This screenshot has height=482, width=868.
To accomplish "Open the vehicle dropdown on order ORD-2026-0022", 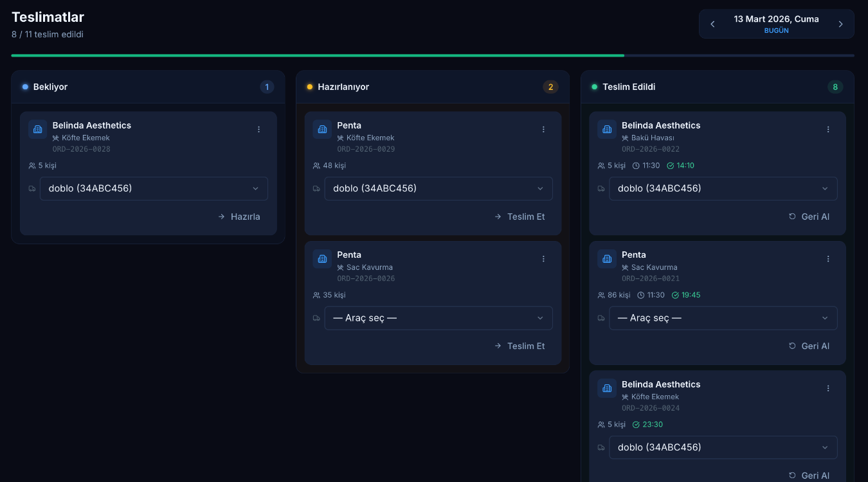I will 723,189.
